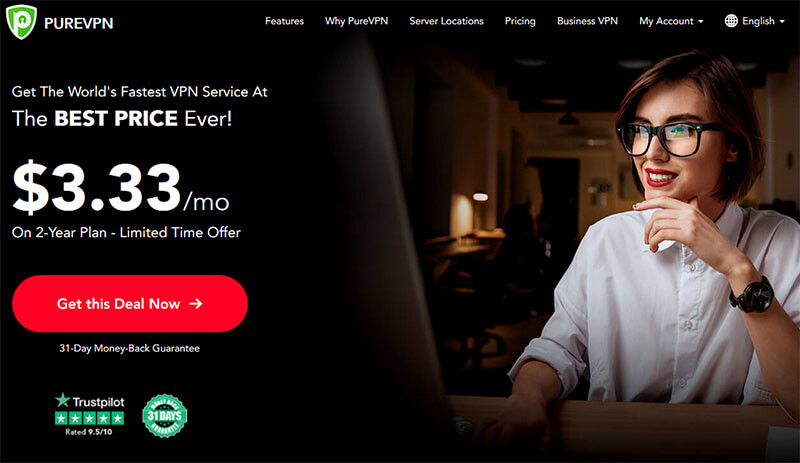800x463 pixels.
Task: Expand the My Account dropdown arrow
Action: [701, 21]
